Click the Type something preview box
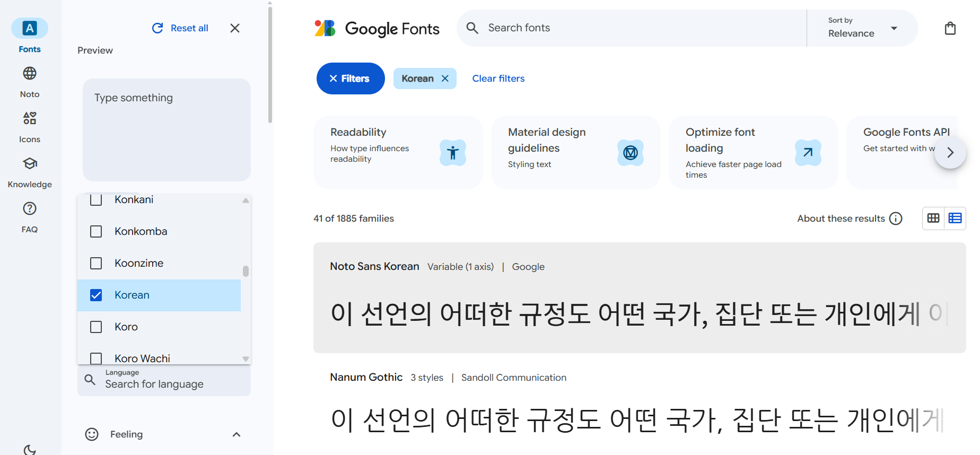980x455 pixels. 167,130
